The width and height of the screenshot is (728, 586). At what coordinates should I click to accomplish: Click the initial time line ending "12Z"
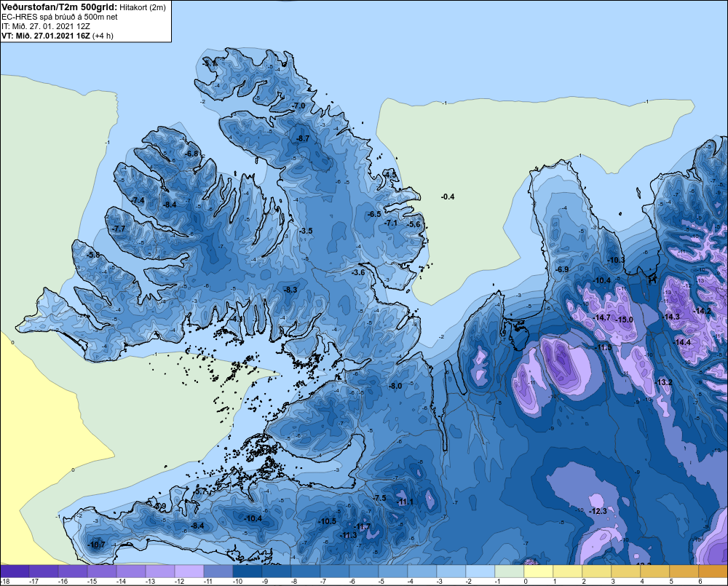click(x=46, y=26)
